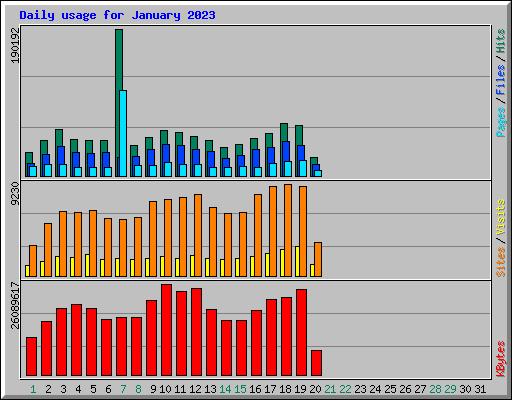Click the 26089617 KBytes axis value
Image resolution: width=512 pixels, height=400 pixels.
pyautogui.click(x=15, y=305)
